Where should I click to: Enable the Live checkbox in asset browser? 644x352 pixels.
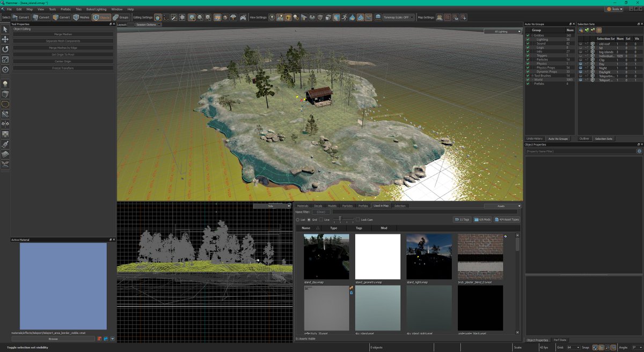pos(321,219)
